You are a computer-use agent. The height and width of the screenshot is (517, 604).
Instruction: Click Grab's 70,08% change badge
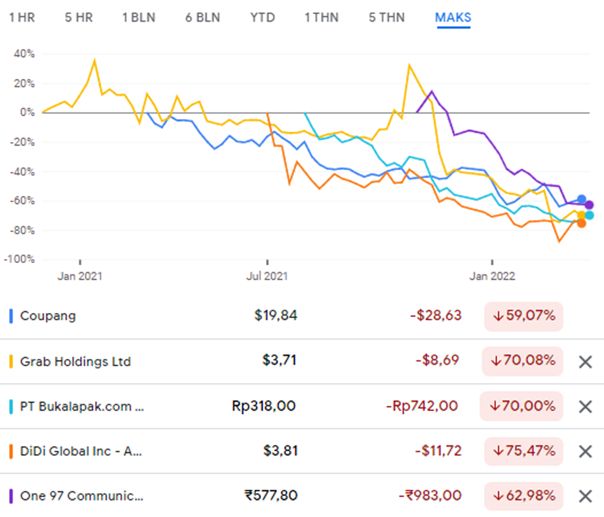[522, 361]
